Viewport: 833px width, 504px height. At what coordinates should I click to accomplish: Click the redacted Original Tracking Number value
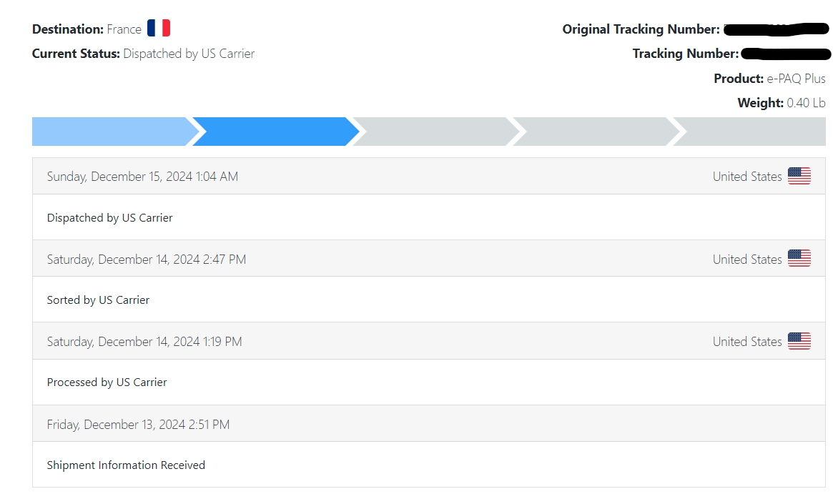coord(777,29)
